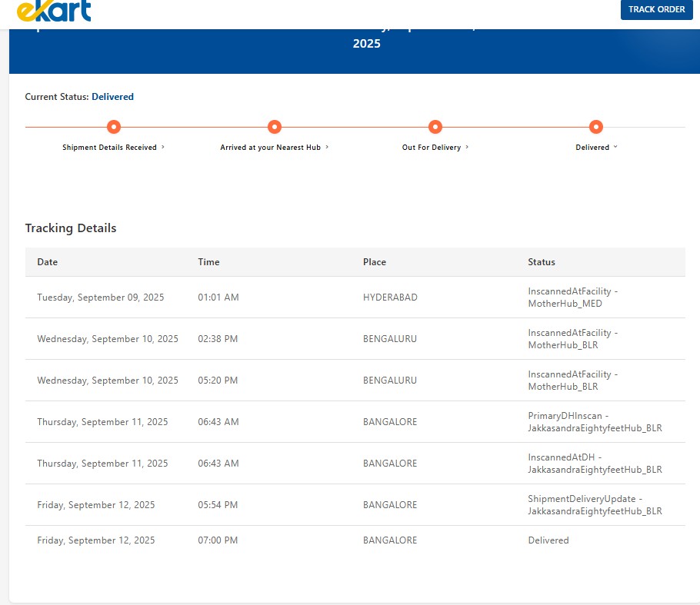Click the ShipmentDeliveryUpdate status entry

pyautogui.click(x=595, y=505)
